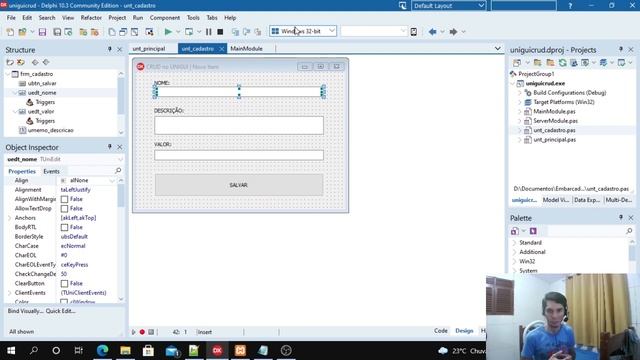
Task: Open the Data Explorer tab in Projects
Action: [587, 200]
